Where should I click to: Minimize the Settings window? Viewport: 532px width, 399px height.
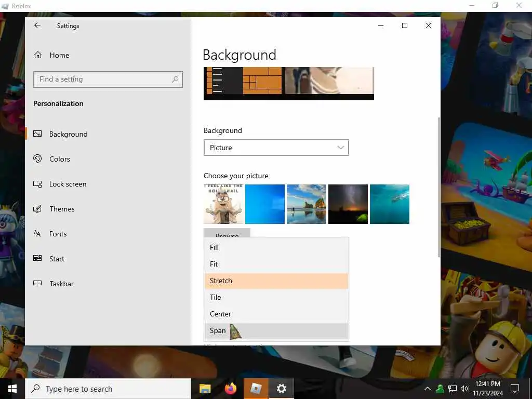click(x=381, y=26)
